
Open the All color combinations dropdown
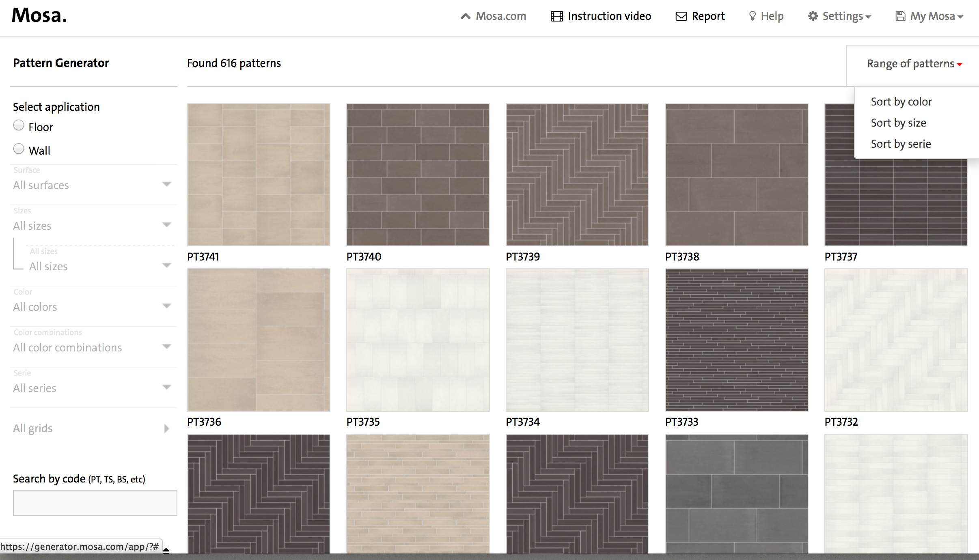pos(93,347)
